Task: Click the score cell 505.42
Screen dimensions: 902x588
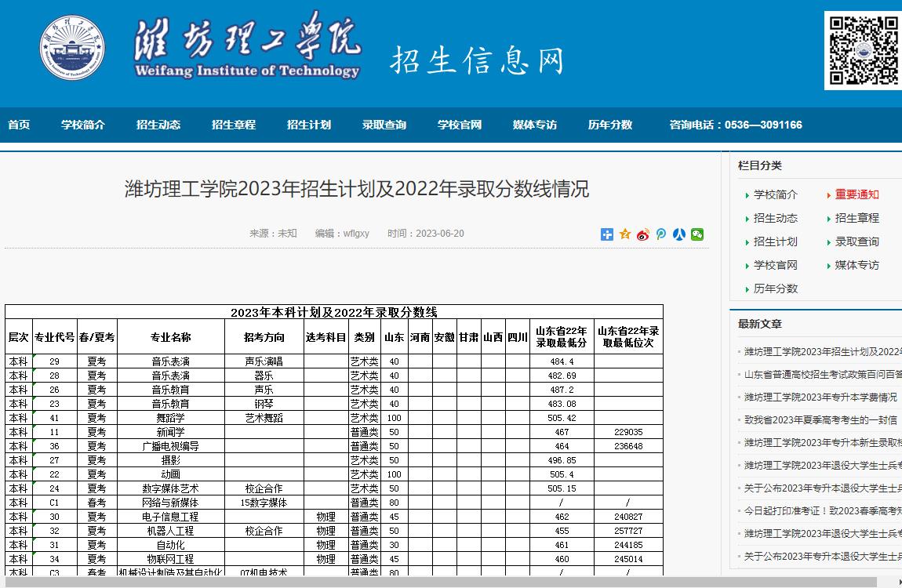Action: tap(562, 418)
